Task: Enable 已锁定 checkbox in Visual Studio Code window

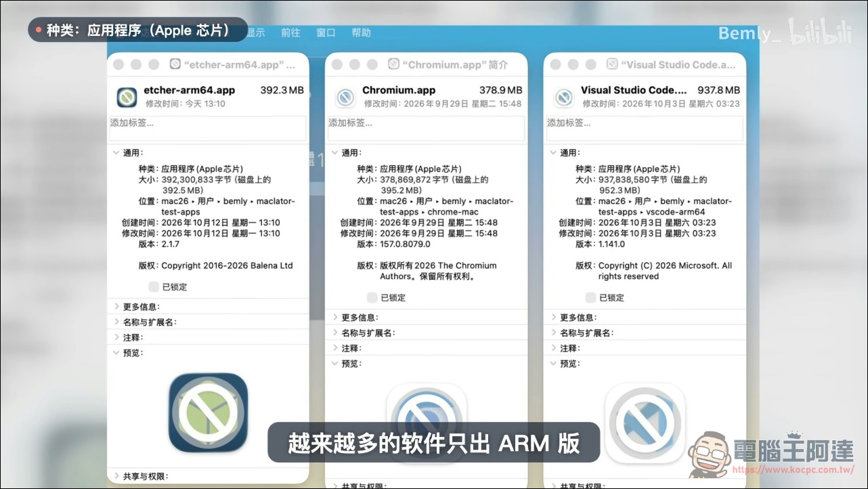Action: coord(591,297)
